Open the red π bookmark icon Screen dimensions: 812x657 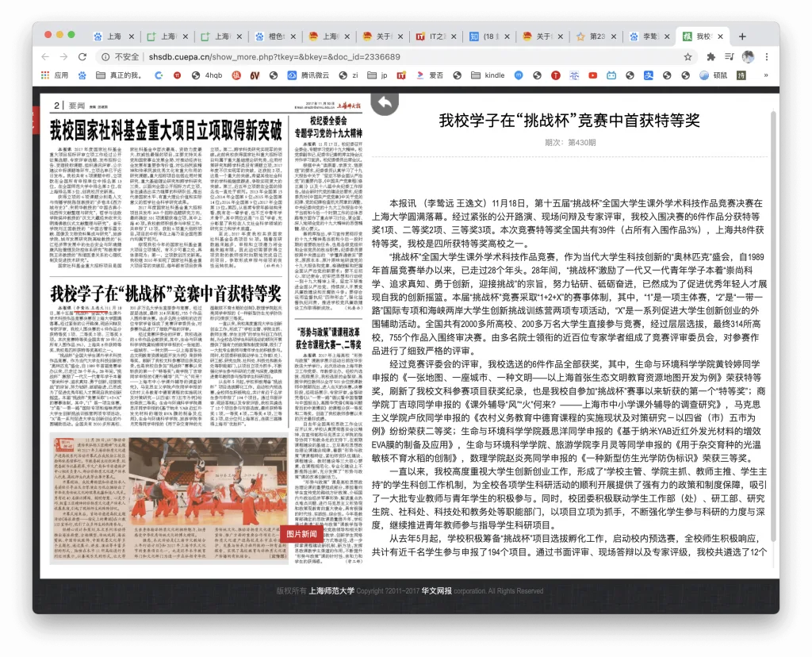click(x=177, y=75)
